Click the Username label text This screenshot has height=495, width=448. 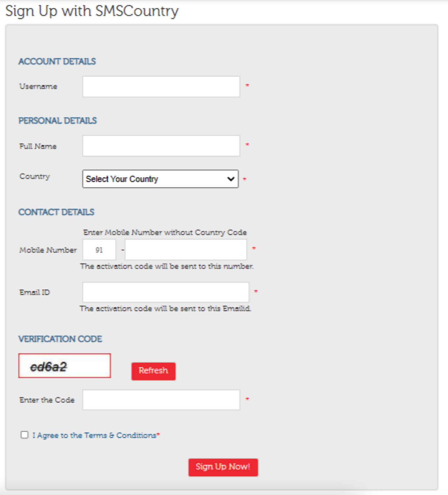pos(38,86)
